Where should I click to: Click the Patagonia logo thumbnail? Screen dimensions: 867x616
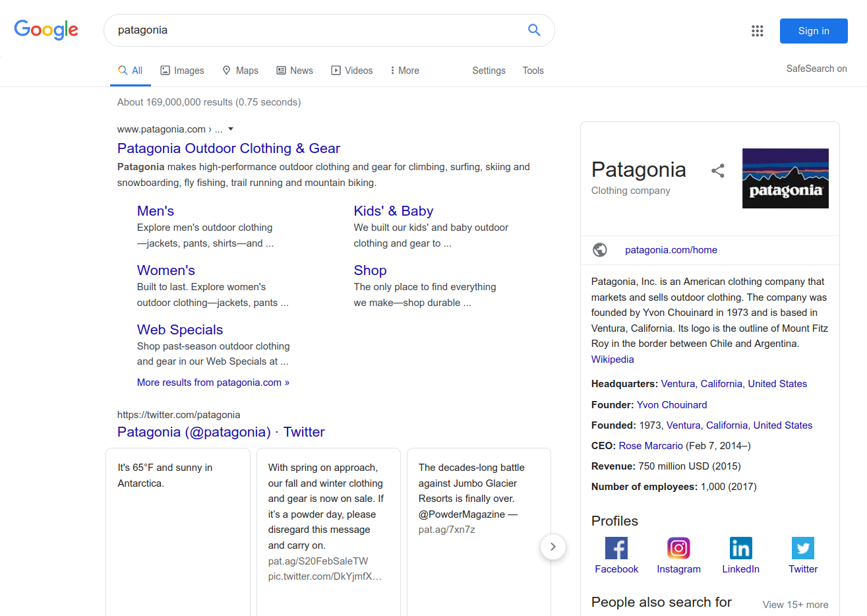click(785, 178)
